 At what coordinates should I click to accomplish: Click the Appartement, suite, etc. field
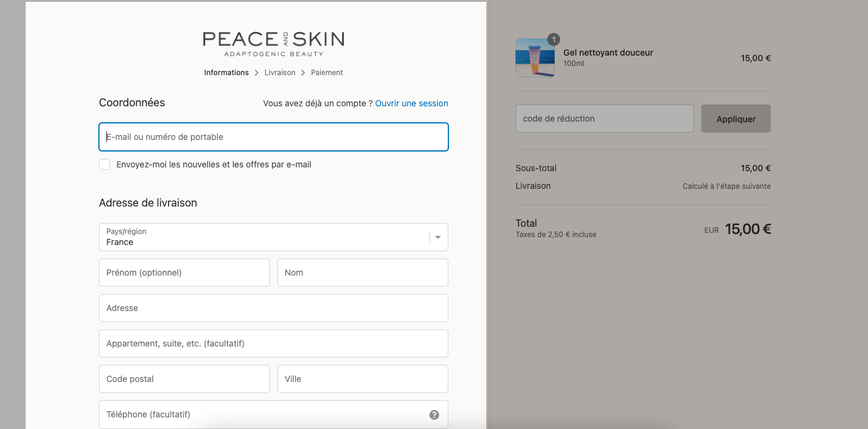(x=274, y=343)
